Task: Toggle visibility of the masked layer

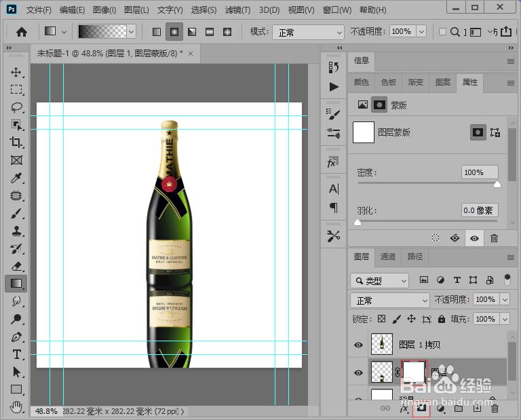Action: [x=358, y=373]
